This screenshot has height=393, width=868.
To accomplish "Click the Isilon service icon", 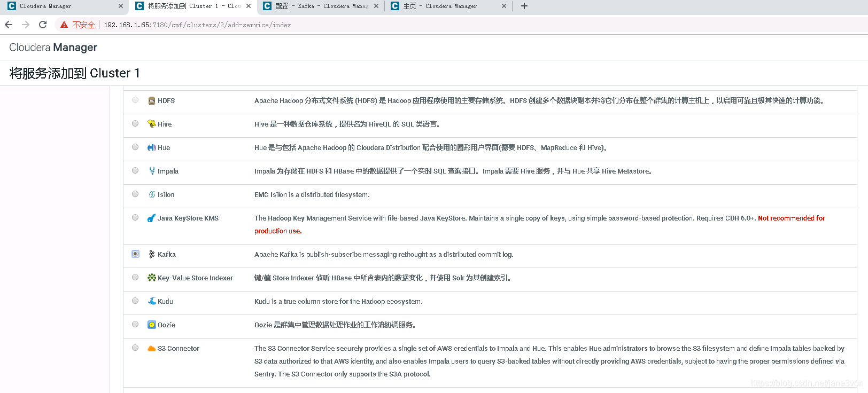I will coord(152,194).
